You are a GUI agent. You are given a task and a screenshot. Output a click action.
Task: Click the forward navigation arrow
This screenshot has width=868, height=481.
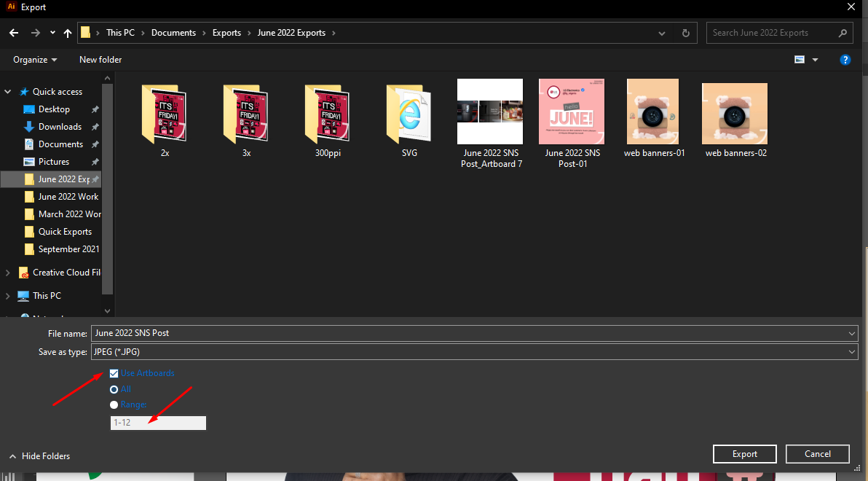pos(35,32)
